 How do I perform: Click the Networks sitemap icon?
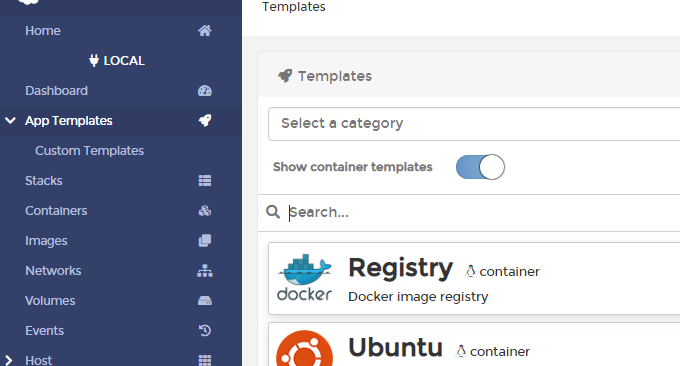(x=205, y=271)
